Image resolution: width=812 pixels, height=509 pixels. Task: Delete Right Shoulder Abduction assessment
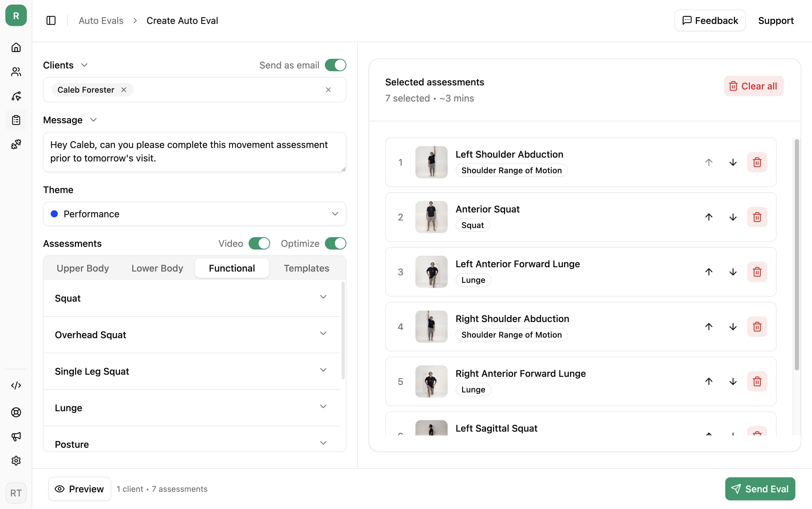click(757, 327)
